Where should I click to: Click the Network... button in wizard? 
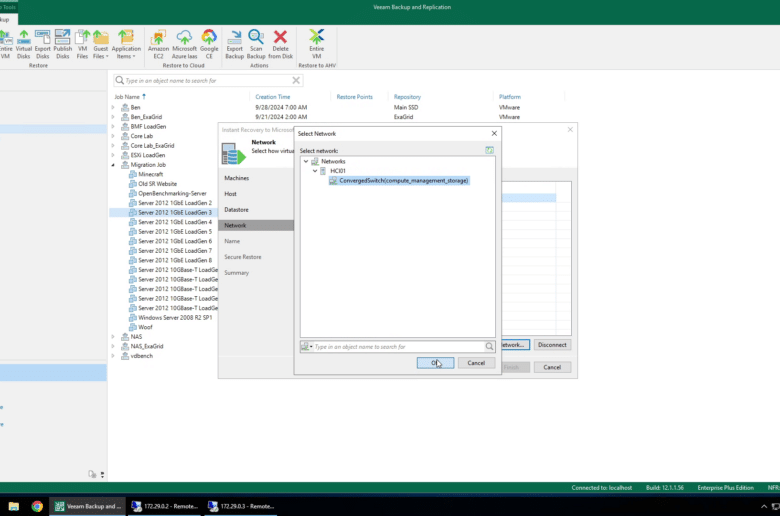(x=515, y=345)
